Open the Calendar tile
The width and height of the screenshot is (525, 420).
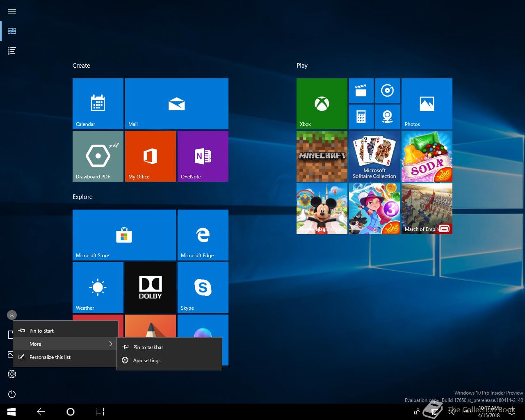coord(98,104)
